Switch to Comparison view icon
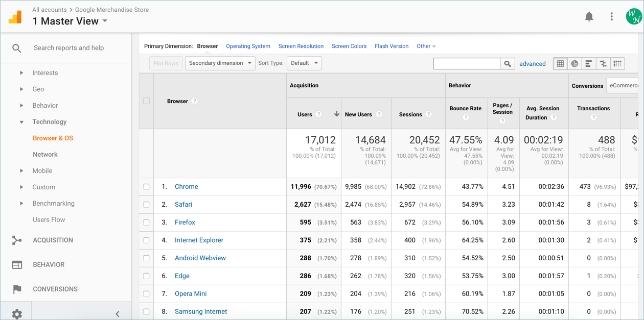Viewport: 644px width, 320px height. pos(603,64)
